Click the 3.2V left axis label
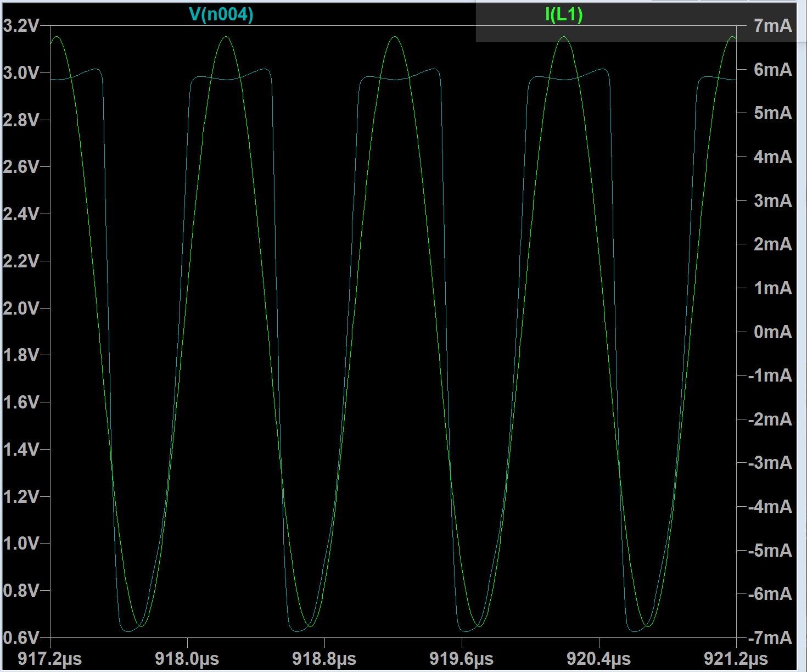 [x=21, y=25]
